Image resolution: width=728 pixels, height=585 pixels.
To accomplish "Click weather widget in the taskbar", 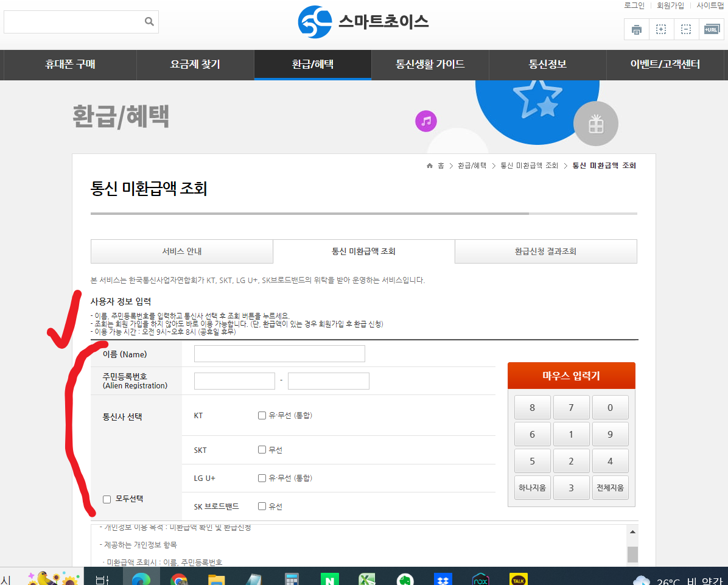I will [679, 580].
